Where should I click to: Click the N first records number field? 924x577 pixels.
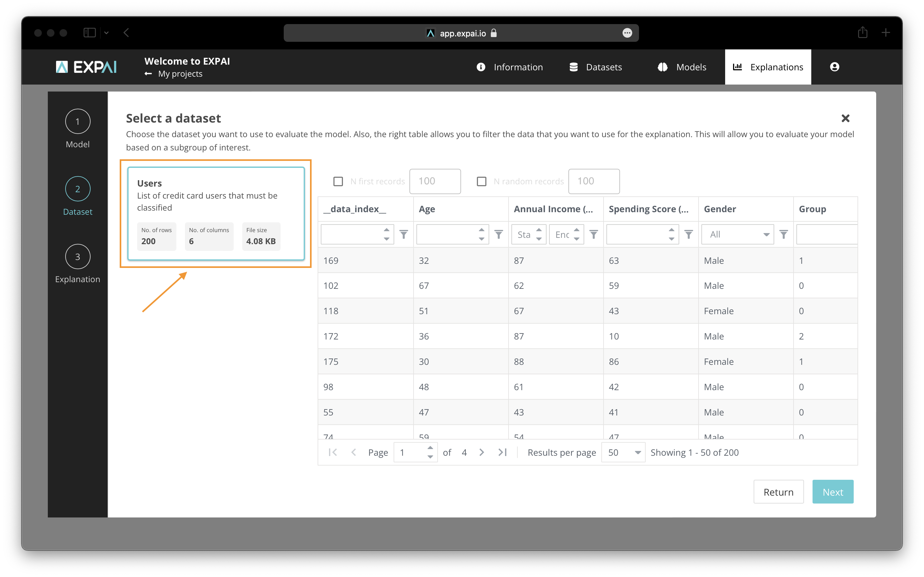click(435, 181)
